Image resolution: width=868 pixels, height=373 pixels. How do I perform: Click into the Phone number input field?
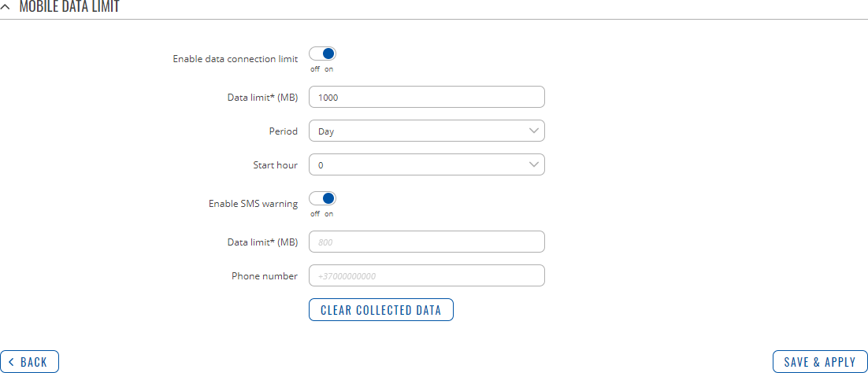(426, 275)
